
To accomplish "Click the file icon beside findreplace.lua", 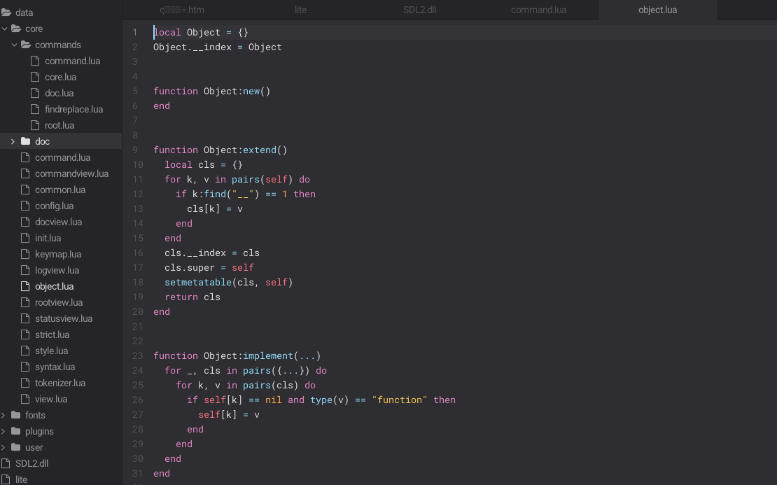I will coord(36,109).
